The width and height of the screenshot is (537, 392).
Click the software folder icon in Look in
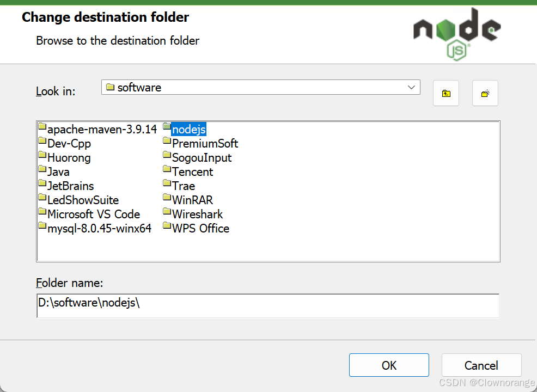click(x=110, y=87)
